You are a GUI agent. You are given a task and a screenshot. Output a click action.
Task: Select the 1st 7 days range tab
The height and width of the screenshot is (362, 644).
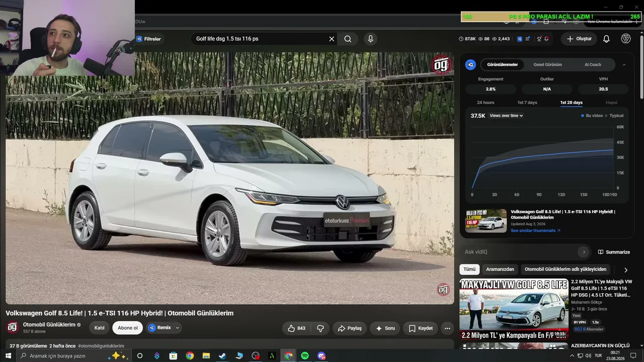tap(527, 103)
